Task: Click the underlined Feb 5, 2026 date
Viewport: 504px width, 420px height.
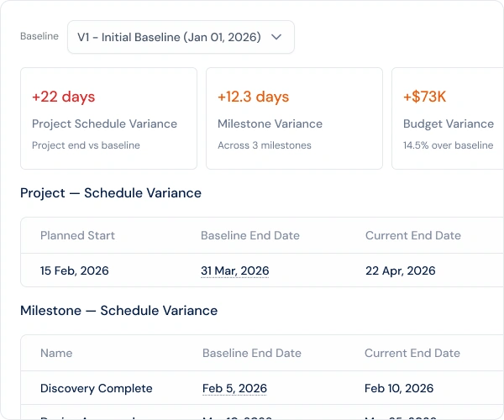Action: 234,389
